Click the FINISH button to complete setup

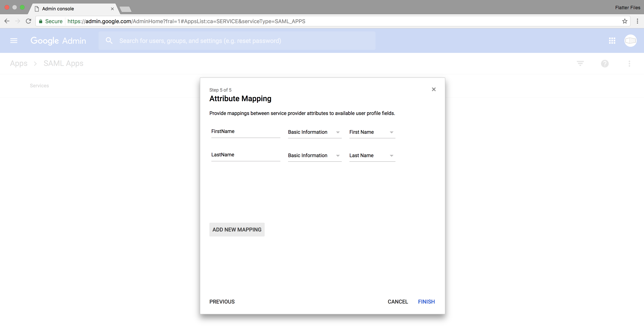click(x=426, y=301)
